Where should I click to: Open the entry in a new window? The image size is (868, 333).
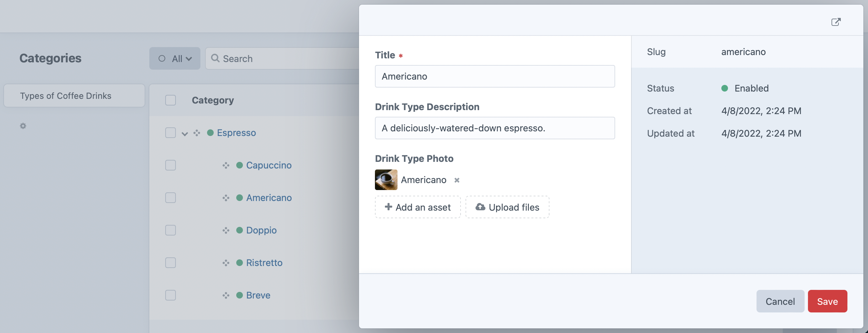pos(836,22)
